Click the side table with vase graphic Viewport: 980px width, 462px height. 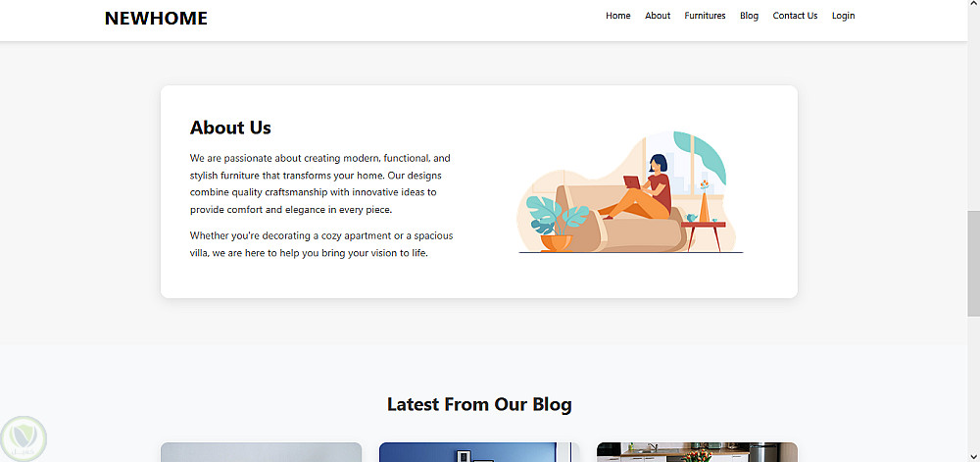coord(705,216)
